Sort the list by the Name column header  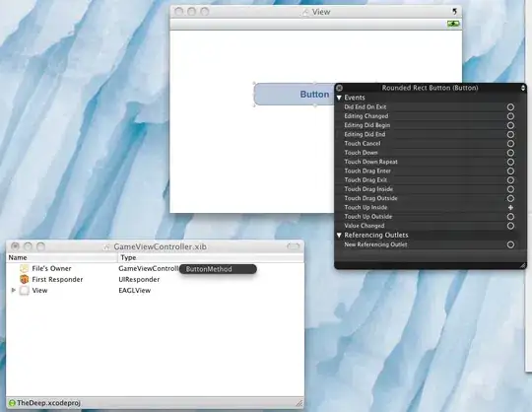[62, 257]
